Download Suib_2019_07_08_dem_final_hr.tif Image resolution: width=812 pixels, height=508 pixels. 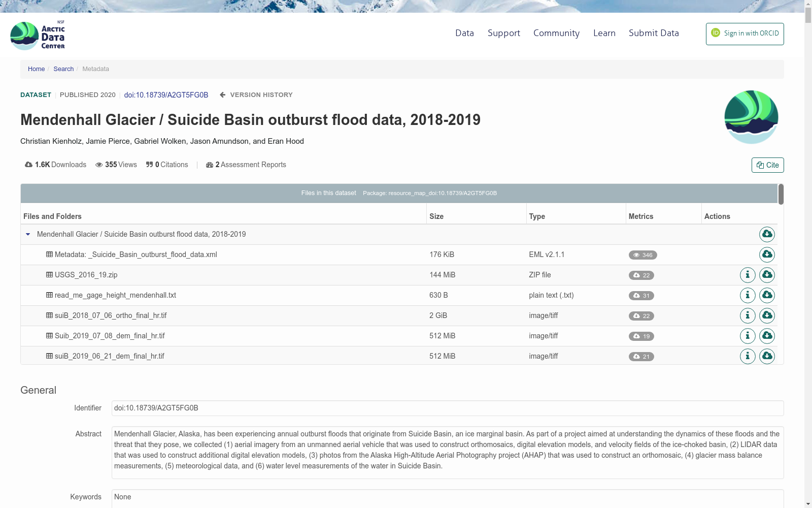(x=767, y=336)
